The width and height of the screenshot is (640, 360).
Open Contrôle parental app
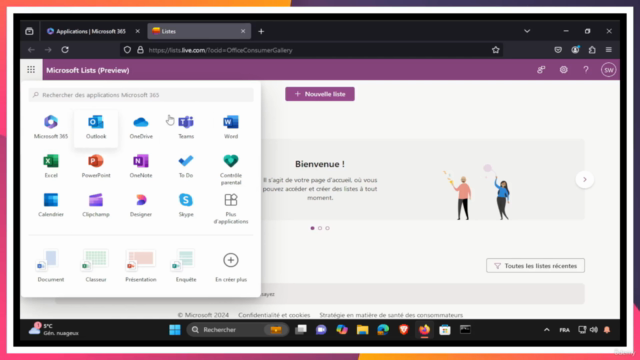231,169
